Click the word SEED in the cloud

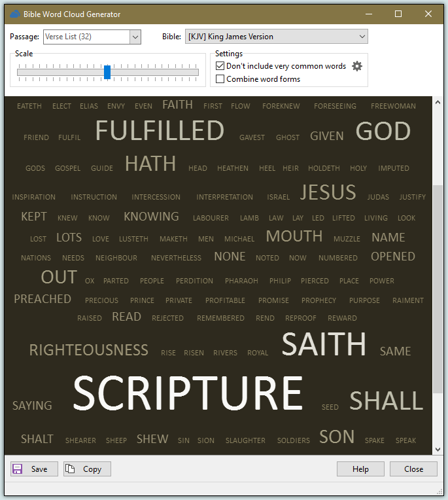[x=330, y=407]
